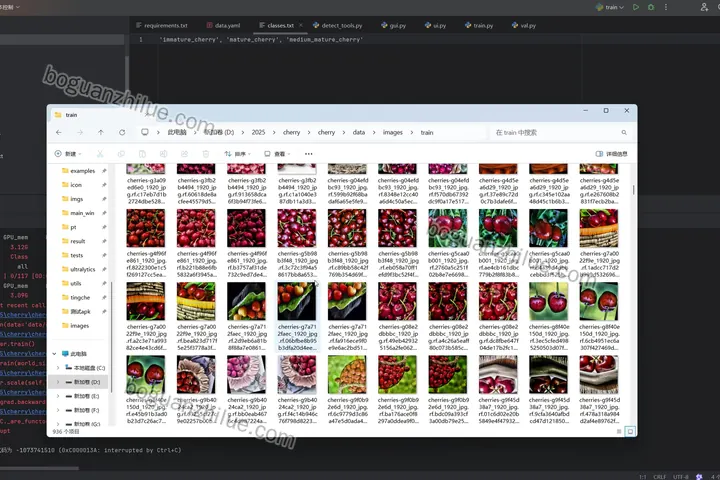Viewport: 720px width, 480px height.
Task: Switch to the ui.py tab
Action: pyautogui.click(x=436, y=25)
